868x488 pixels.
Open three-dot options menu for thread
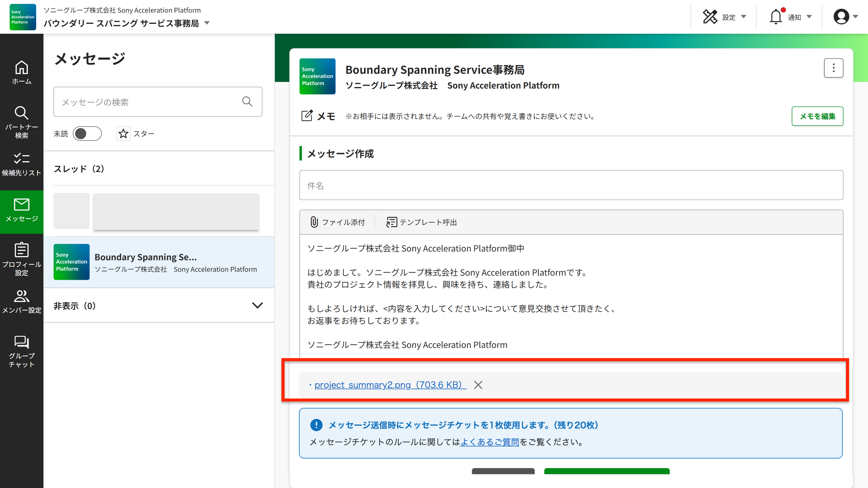coord(833,68)
